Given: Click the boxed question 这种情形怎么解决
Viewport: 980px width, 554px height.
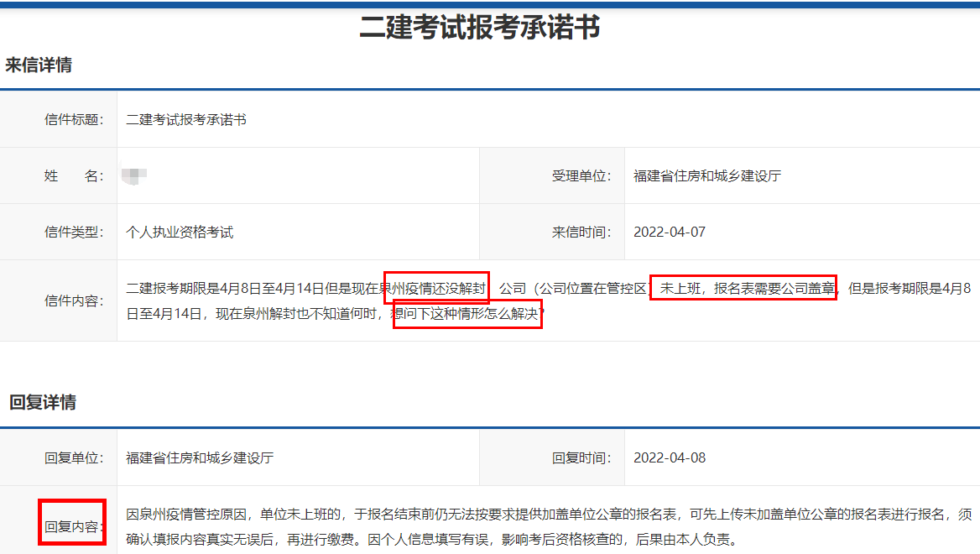Looking at the screenshot, I should tap(472, 315).
